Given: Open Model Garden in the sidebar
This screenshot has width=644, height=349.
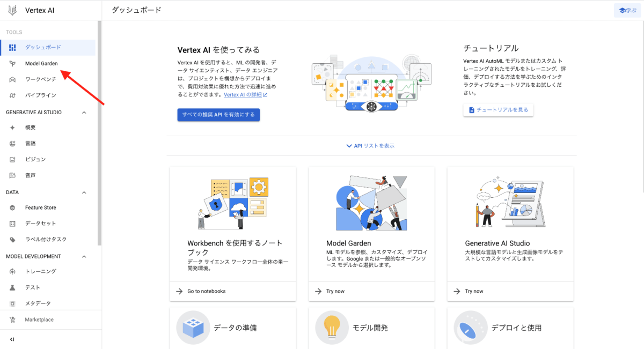Looking at the screenshot, I should coord(48,64).
